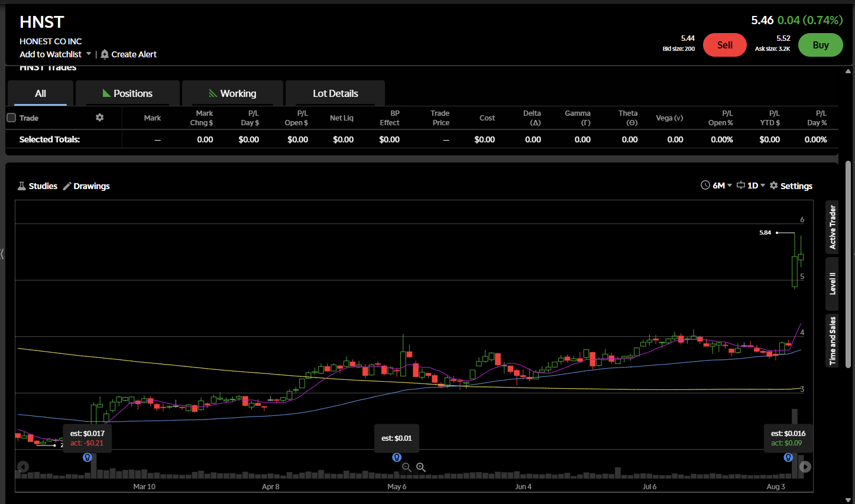Pan chart right with the arrow button
This screenshot has width=855, height=504.
(x=805, y=467)
